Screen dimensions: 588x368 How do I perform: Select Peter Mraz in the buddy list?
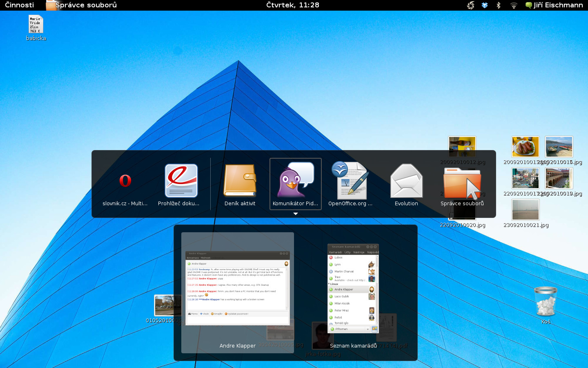coord(352,310)
